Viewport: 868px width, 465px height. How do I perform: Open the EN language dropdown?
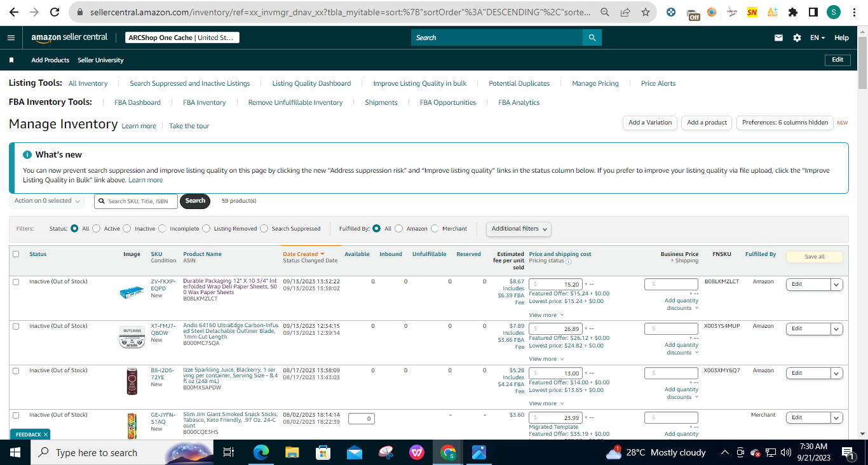point(817,37)
